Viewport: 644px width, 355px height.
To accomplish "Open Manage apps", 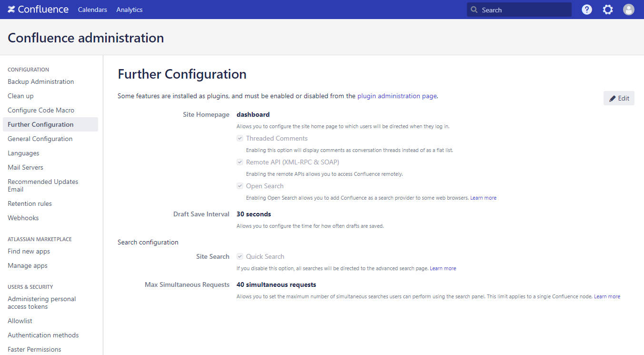I will 28,265.
